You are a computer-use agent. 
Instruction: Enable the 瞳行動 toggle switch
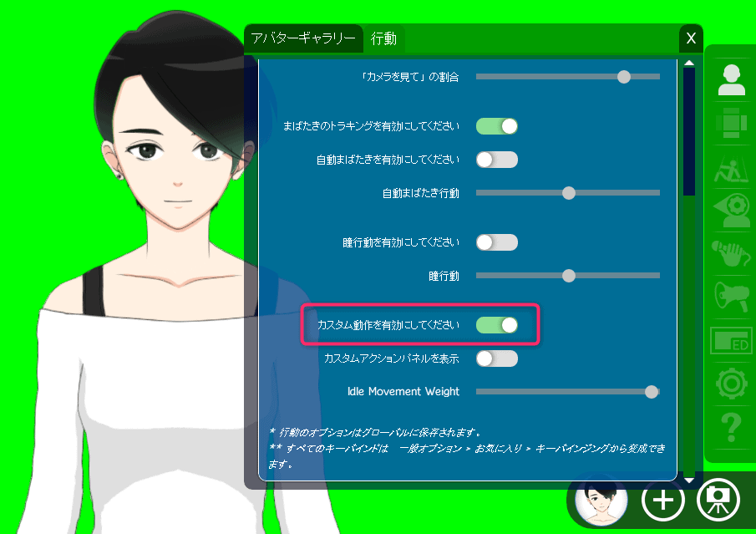pos(497,243)
